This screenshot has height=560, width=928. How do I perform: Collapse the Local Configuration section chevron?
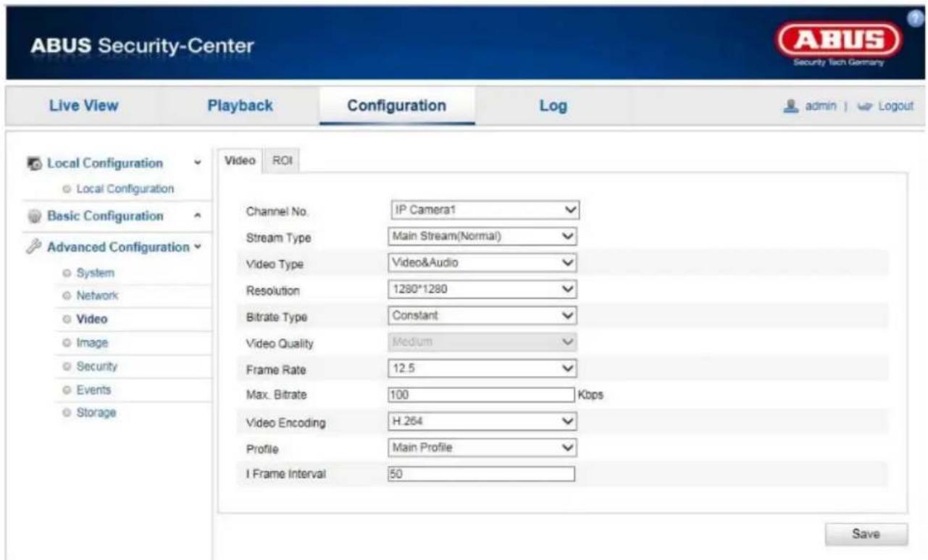(198, 164)
